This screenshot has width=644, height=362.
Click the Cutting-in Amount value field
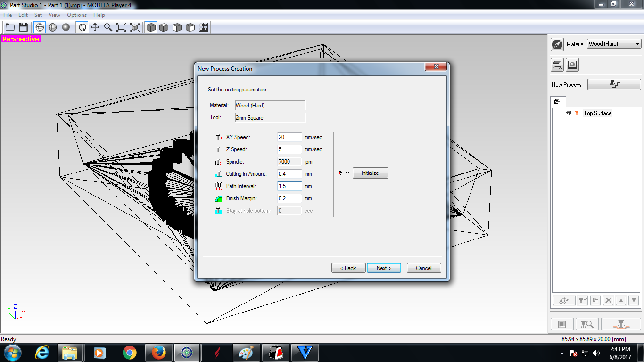click(x=289, y=174)
